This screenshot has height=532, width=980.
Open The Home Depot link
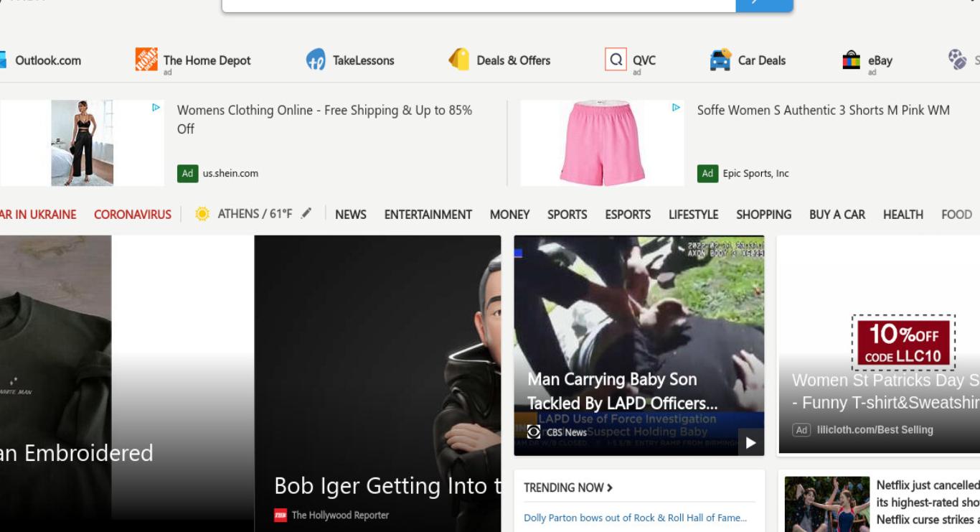(x=207, y=60)
